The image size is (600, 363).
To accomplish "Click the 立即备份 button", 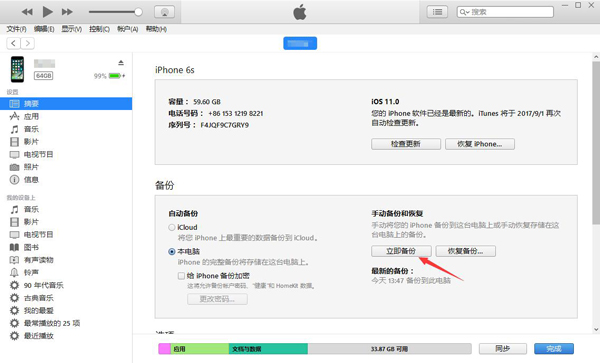I will click(401, 251).
